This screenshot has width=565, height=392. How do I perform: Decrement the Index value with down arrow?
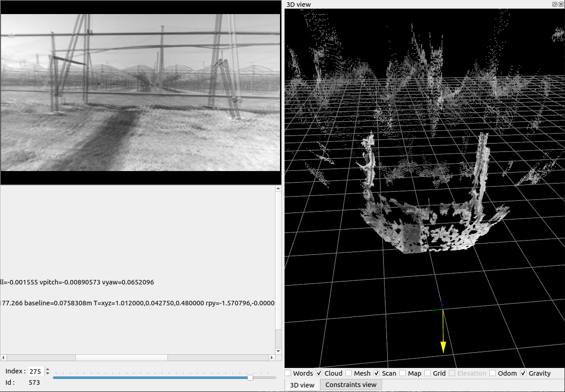[48, 373]
